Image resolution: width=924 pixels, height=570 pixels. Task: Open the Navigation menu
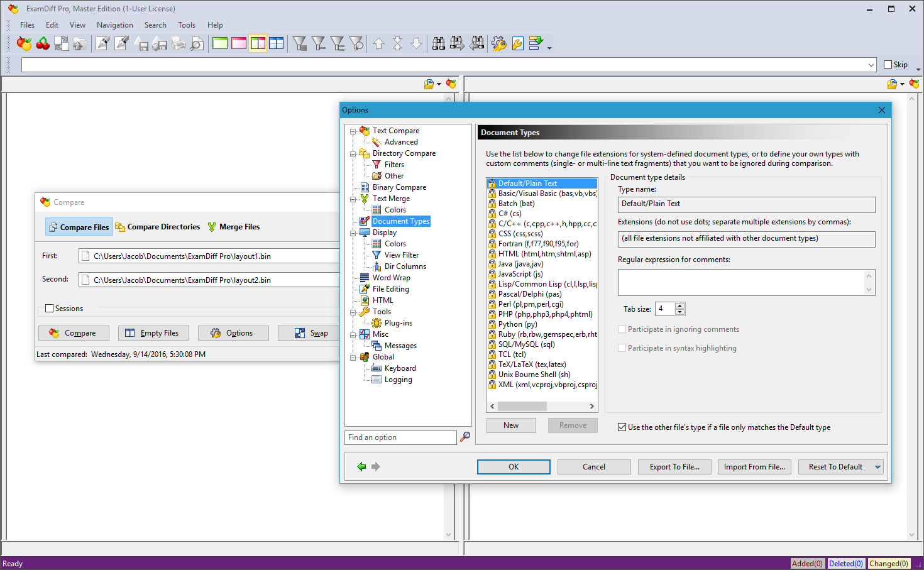tap(115, 25)
